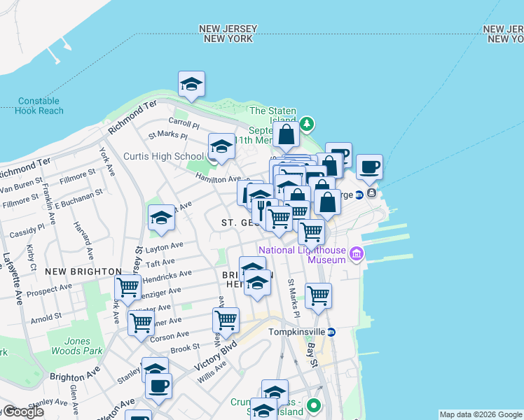Select the Jones Woods Park label
The height and width of the screenshot is (420, 524).
77,346
